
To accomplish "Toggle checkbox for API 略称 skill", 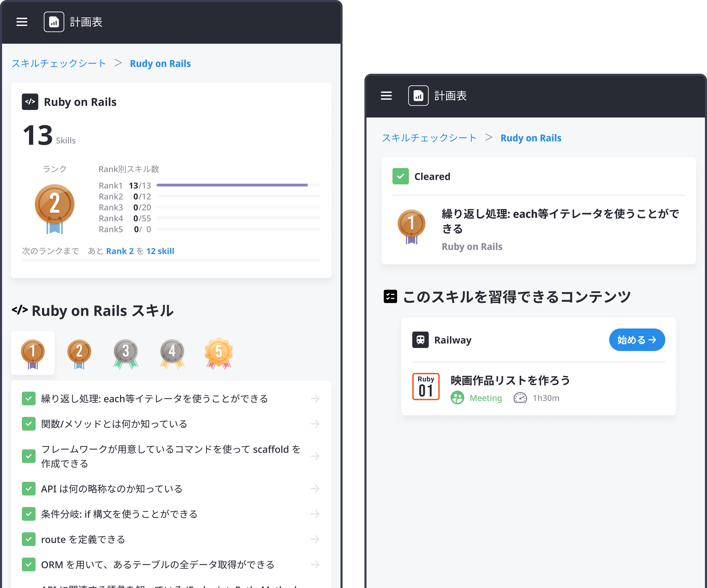I will coord(29,488).
